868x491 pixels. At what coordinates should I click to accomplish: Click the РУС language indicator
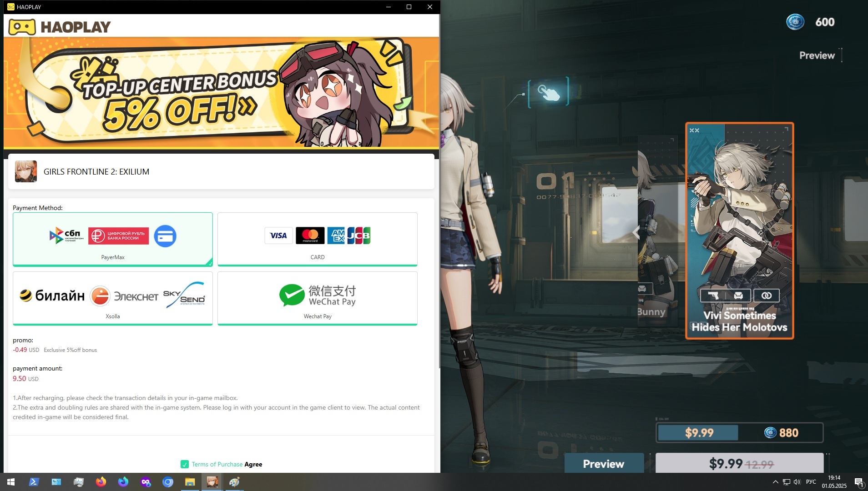click(811, 482)
